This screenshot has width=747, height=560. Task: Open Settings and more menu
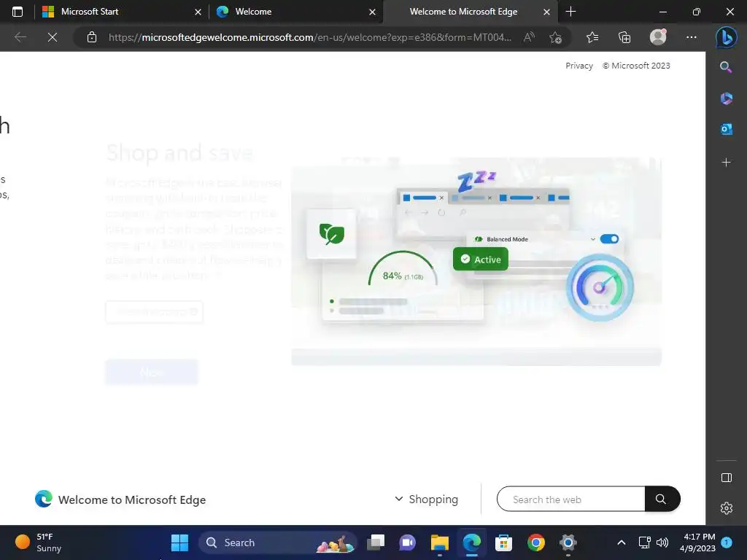tap(692, 37)
